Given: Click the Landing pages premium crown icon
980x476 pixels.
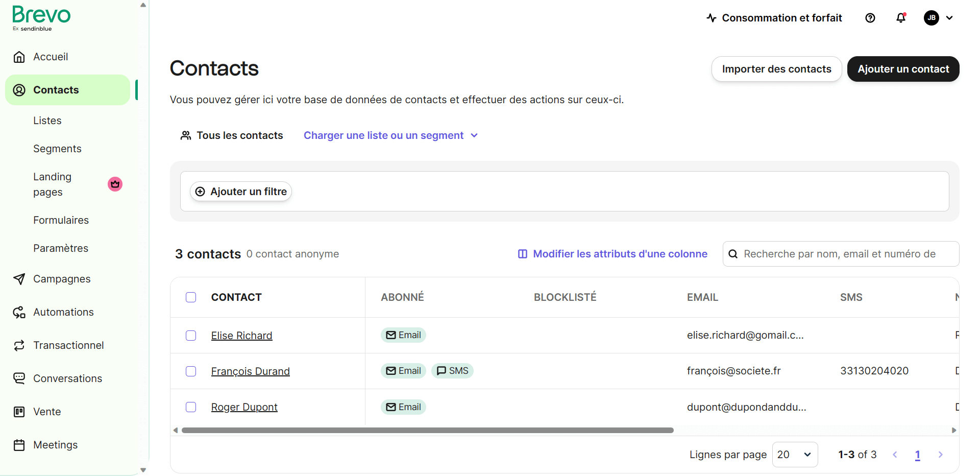Looking at the screenshot, I should click(115, 184).
